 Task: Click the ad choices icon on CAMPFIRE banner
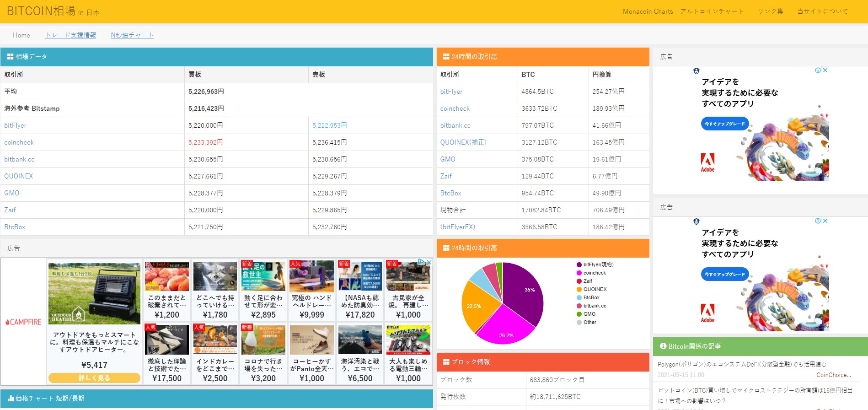(422, 262)
